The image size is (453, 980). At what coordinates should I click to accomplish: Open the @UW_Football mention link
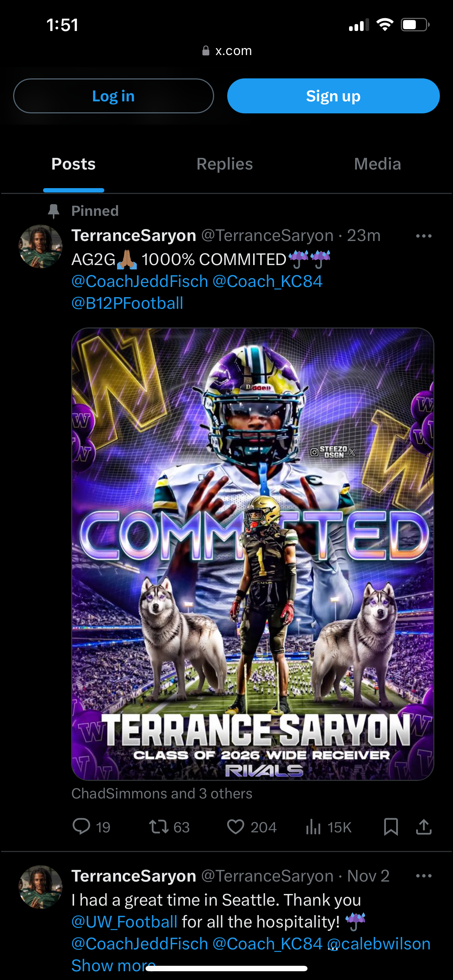(124, 922)
